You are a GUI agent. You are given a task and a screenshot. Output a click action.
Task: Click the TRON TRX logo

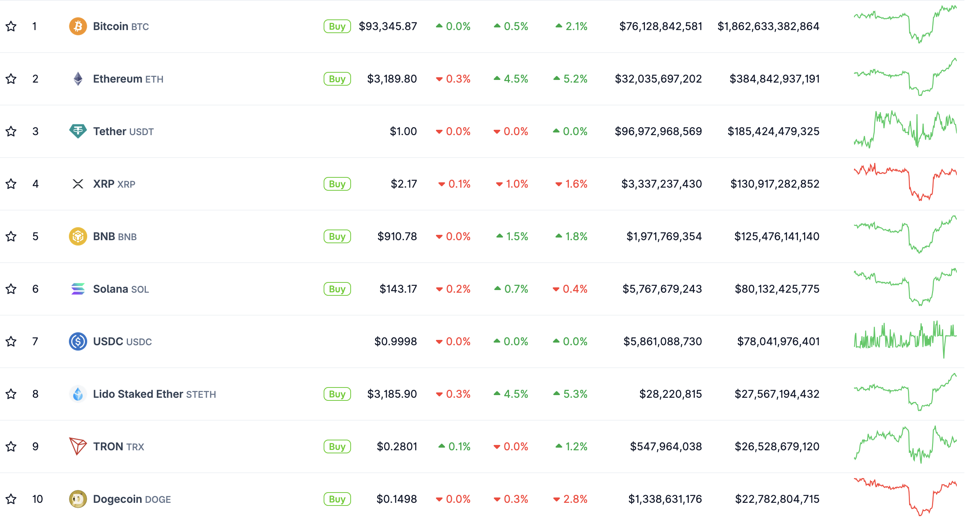click(78, 446)
